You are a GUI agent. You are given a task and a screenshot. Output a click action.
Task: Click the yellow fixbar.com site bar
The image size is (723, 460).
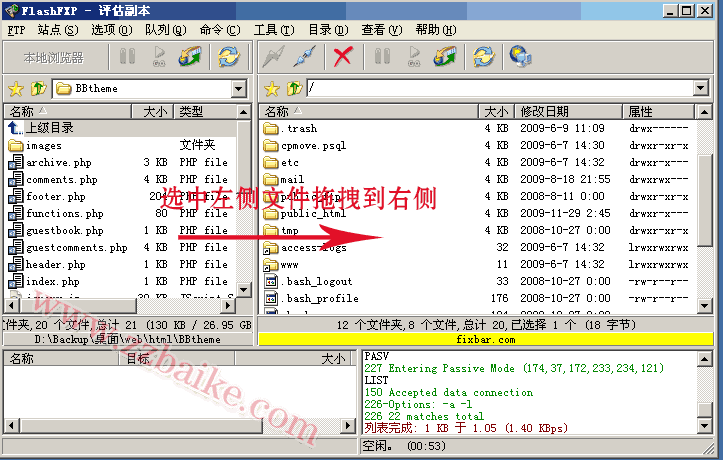[x=486, y=339]
